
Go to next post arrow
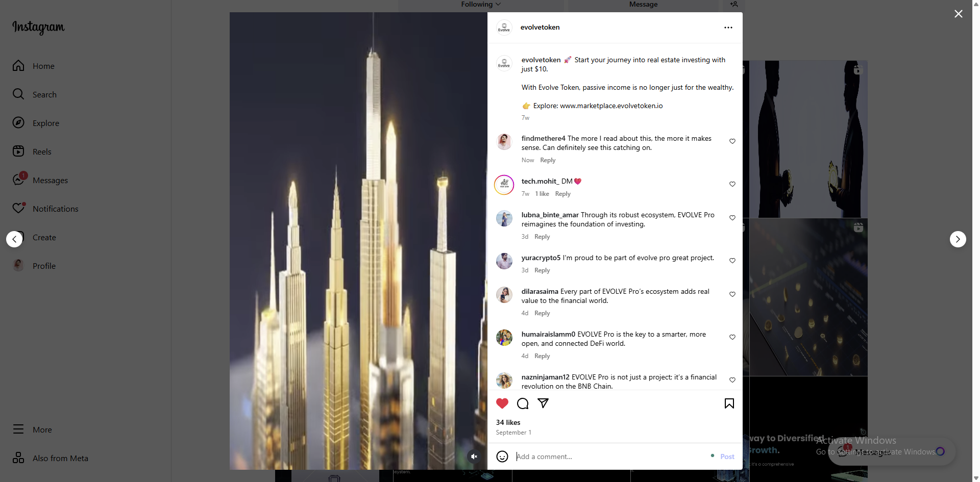[x=958, y=239]
